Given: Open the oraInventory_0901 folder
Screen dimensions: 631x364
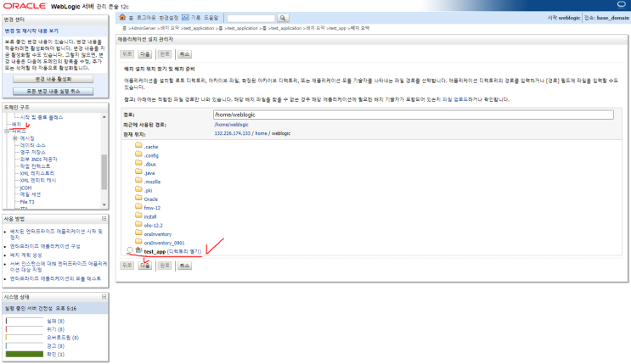Looking at the screenshot, I should click(164, 243).
